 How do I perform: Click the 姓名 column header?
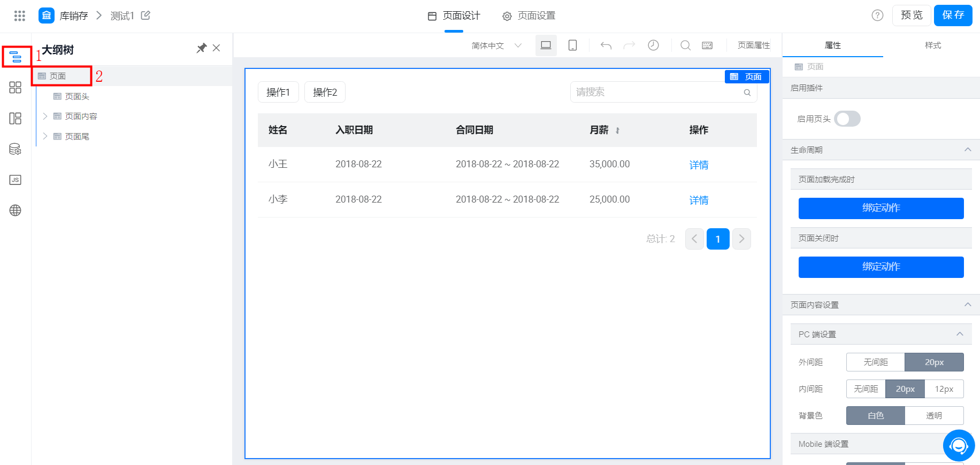(278, 130)
